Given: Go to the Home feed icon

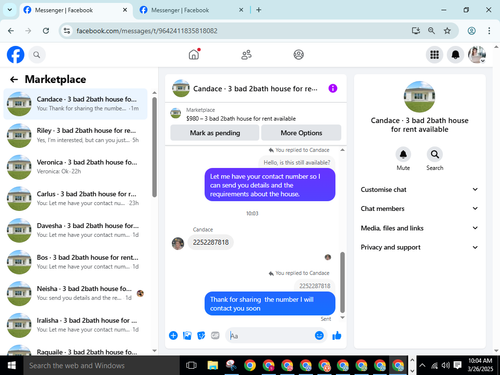Looking at the screenshot, I should [194, 54].
